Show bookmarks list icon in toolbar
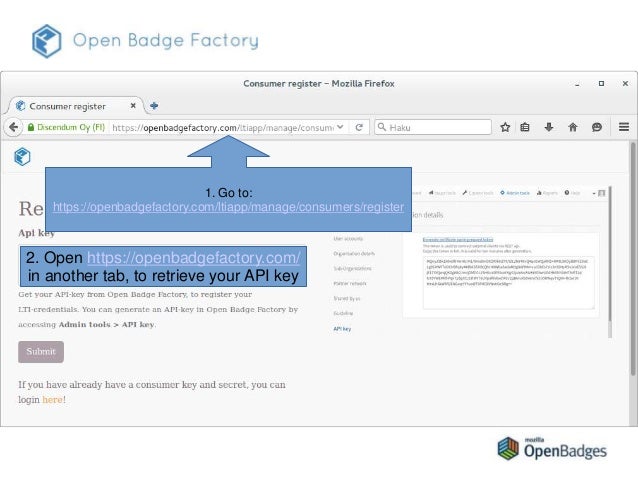Image resolution: width=638 pixels, height=479 pixels. pos(525,127)
